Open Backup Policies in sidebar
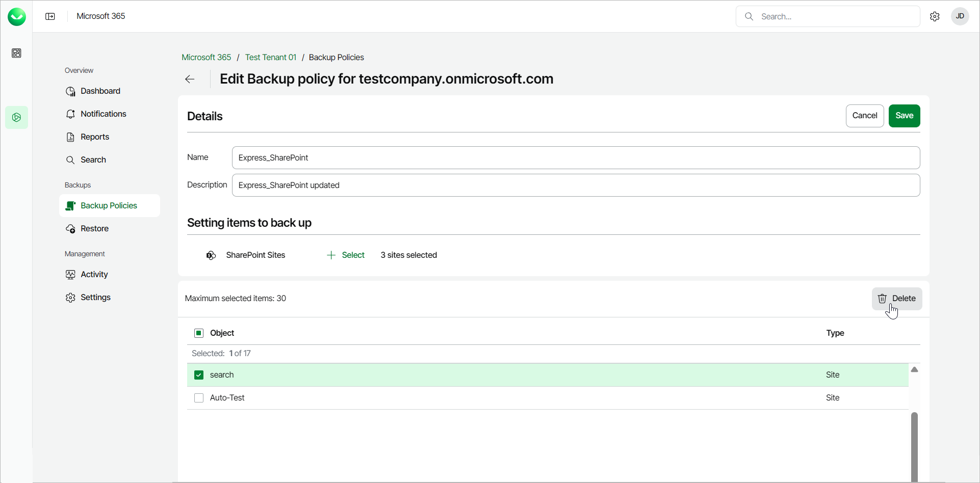The height and width of the screenshot is (483, 980). pos(109,206)
